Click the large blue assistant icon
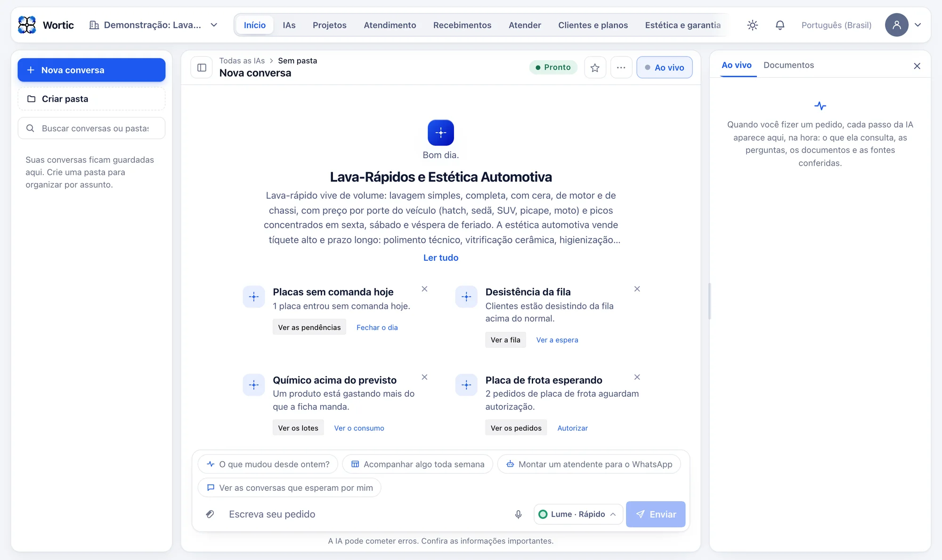942x560 pixels. 440,133
